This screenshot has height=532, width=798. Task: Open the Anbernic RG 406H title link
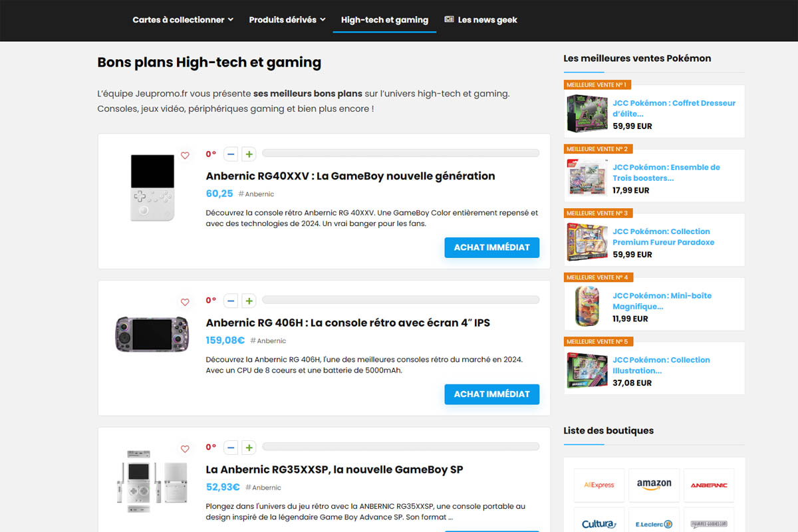click(348, 323)
